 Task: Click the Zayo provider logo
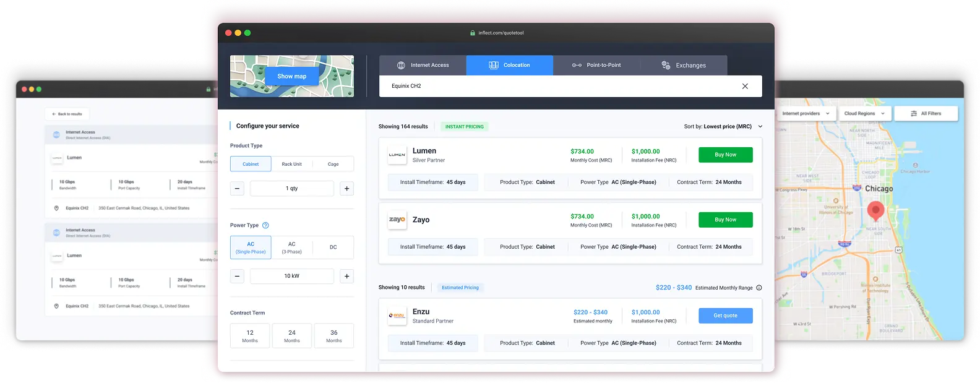[x=397, y=220]
